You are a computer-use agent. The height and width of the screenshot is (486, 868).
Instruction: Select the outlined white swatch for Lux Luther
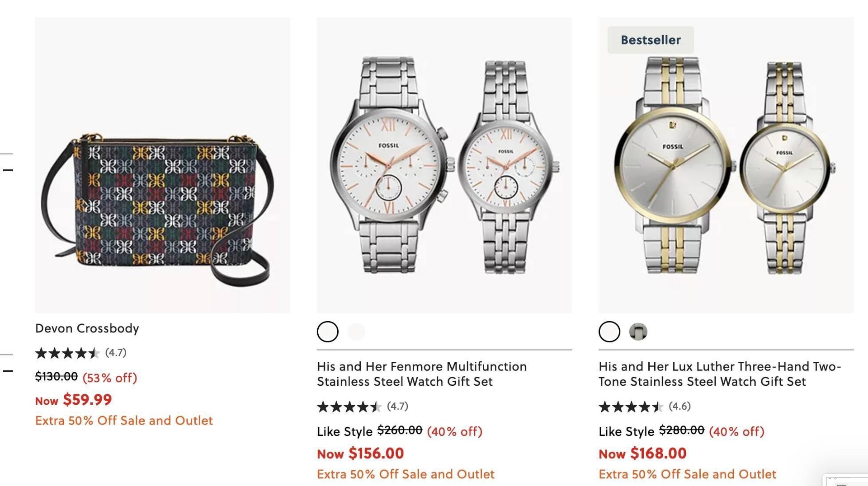609,332
